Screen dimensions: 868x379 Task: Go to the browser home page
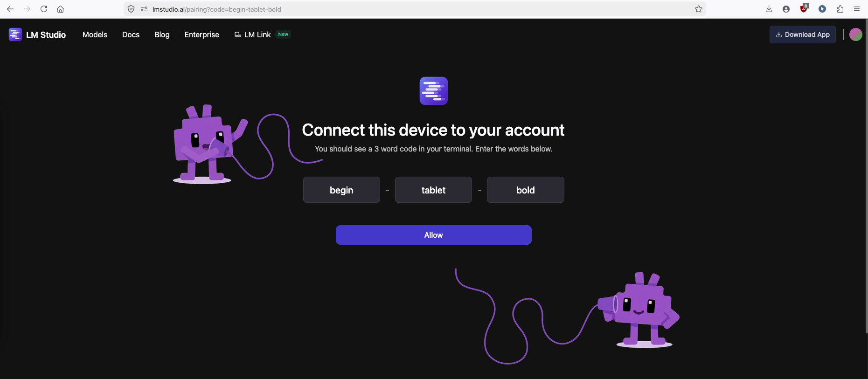[61, 9]
